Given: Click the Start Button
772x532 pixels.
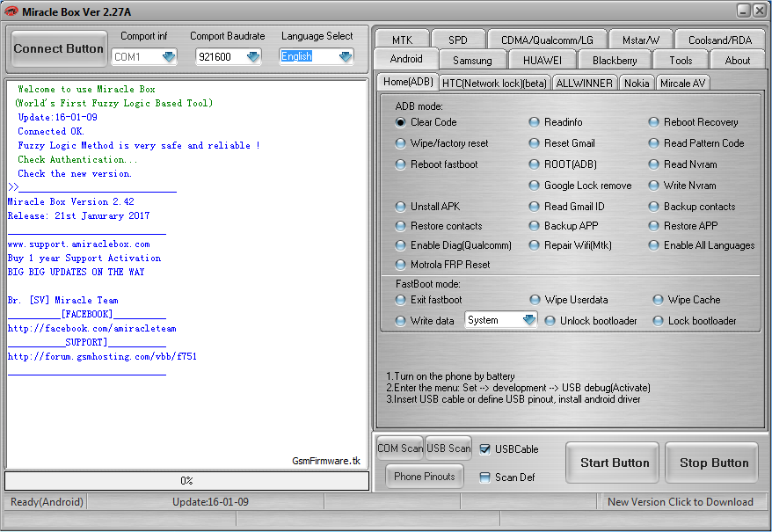Looking at the screenshot, I should click(614, 463).
